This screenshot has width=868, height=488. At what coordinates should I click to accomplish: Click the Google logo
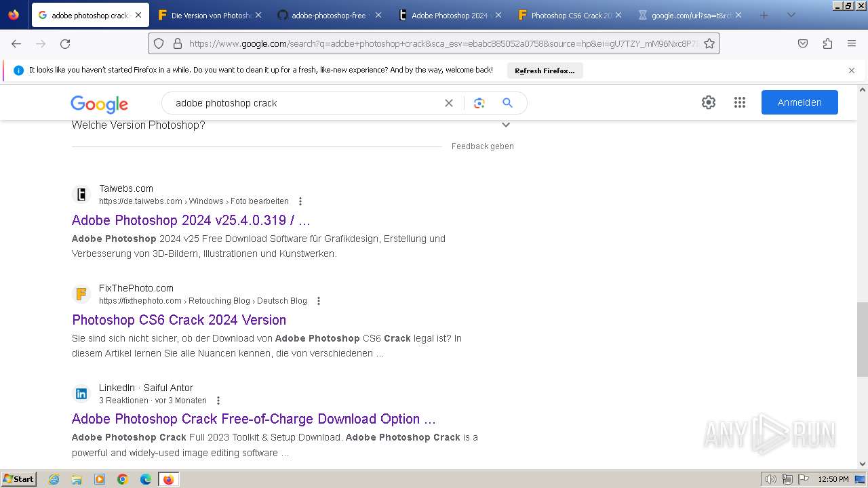point(99,104)
